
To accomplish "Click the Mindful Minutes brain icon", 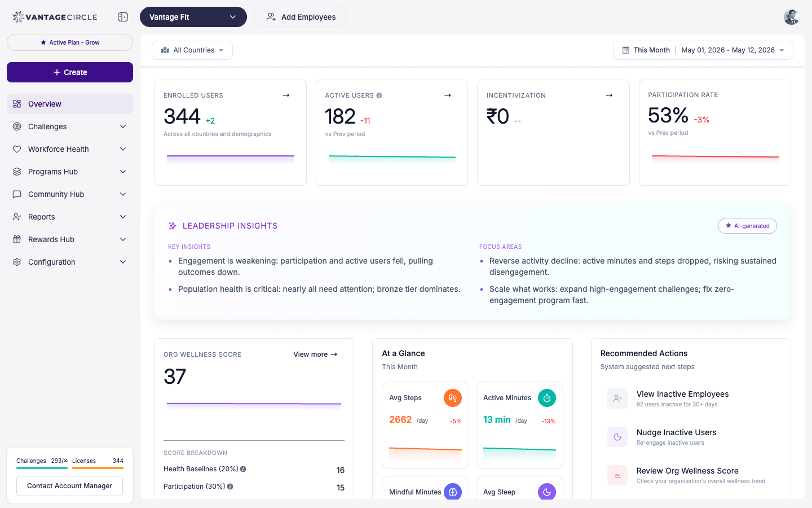I will pyautogui.click(x=453, y=492).
